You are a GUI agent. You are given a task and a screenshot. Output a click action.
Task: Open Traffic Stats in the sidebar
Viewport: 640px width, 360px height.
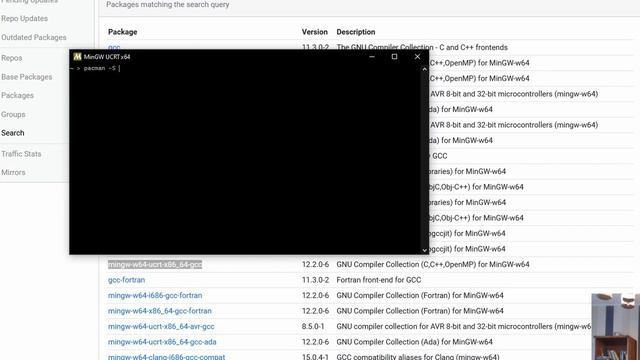(21, 154)
